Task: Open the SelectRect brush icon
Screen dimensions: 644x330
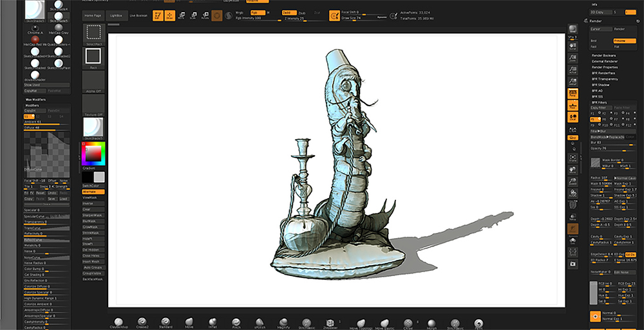Action: pyautogui.click(x=93, y=35)
